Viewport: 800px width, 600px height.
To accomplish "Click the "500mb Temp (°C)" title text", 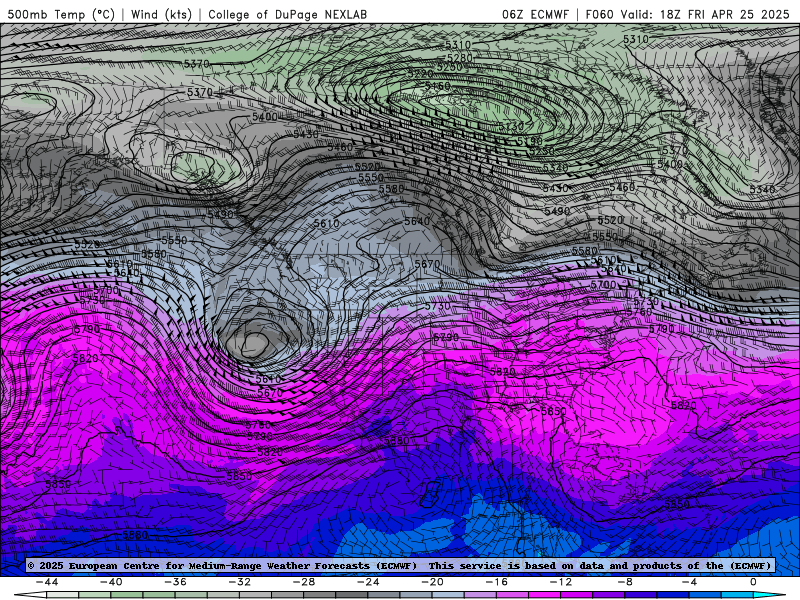I will tap(61, 14).
